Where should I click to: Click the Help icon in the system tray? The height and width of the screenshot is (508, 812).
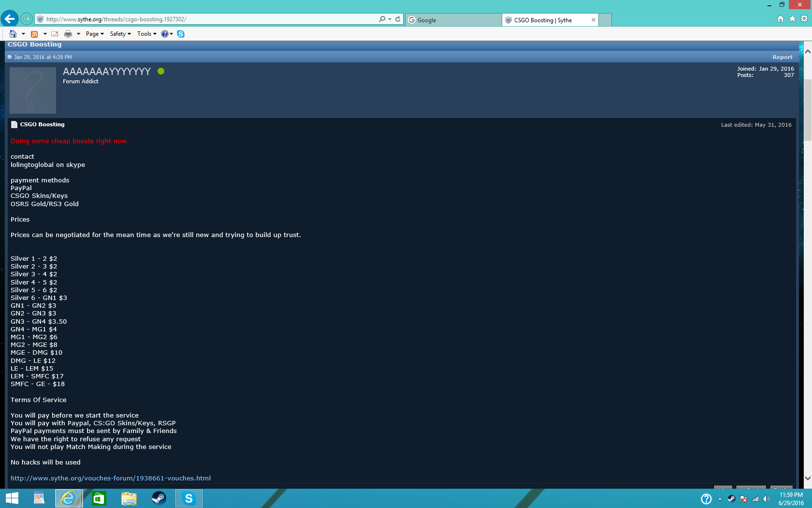(706, 499)
